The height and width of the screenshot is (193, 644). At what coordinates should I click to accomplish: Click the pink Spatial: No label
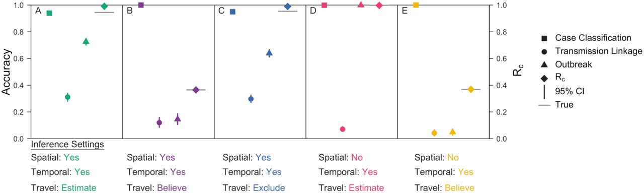point(341,157)
